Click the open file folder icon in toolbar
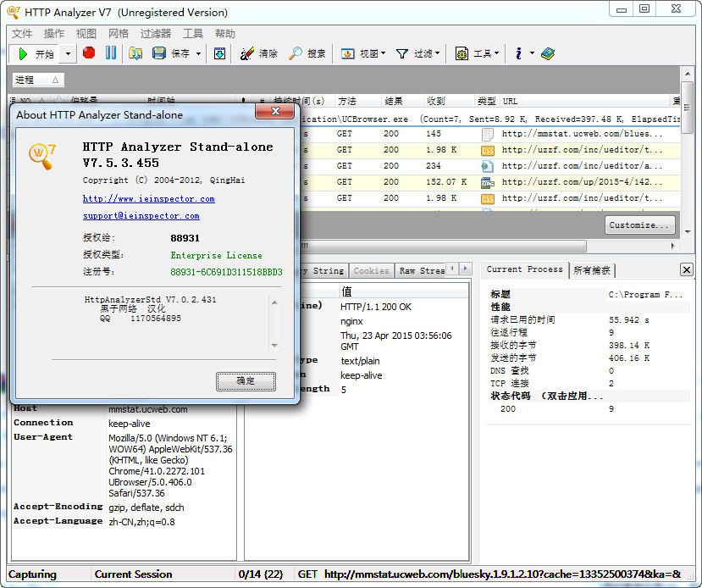 click(135, 53)
